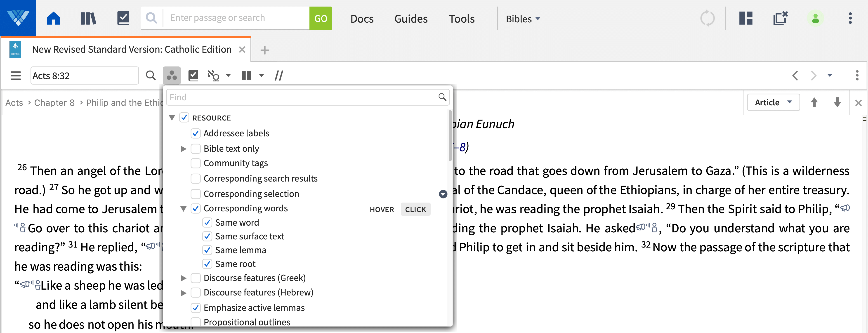Select the CLICK mode button

click(415, 210)
